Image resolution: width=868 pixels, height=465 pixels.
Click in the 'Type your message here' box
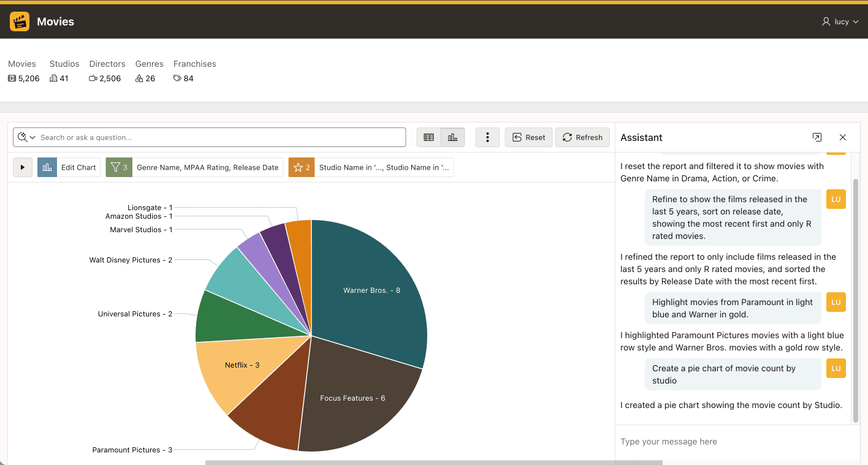[737, 442]
